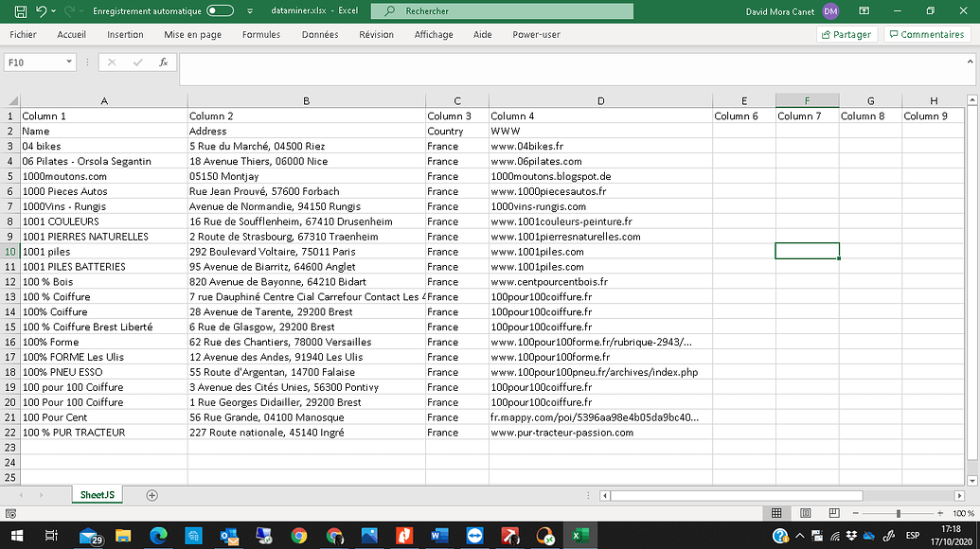Image resolution: width=980 pixels, height=549 pixels.
Task: Click vertical scrollbar down arrow
Action: point(971,480)
